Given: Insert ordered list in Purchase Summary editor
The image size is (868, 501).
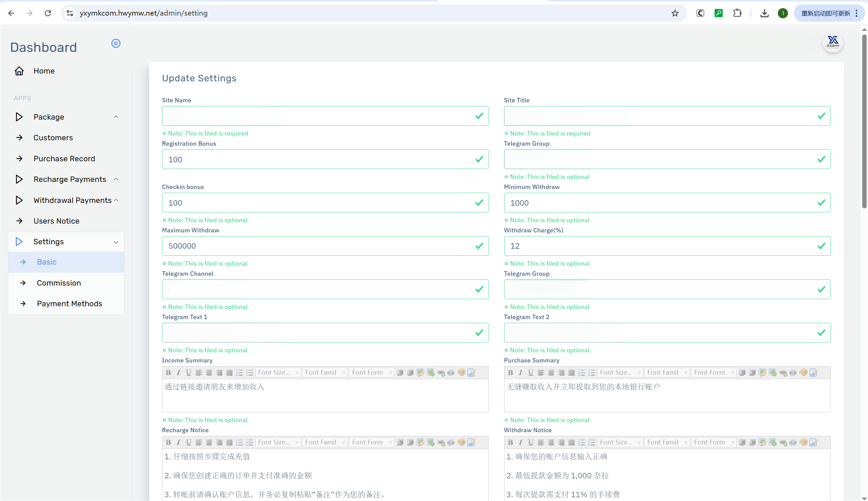Looking at the screenshot, I should tap(581, 372).
